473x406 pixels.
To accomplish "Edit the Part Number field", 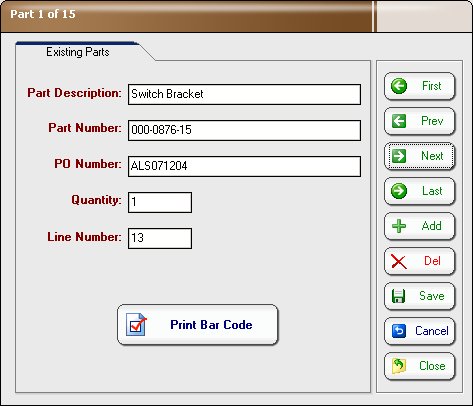I will coord(244,130).
